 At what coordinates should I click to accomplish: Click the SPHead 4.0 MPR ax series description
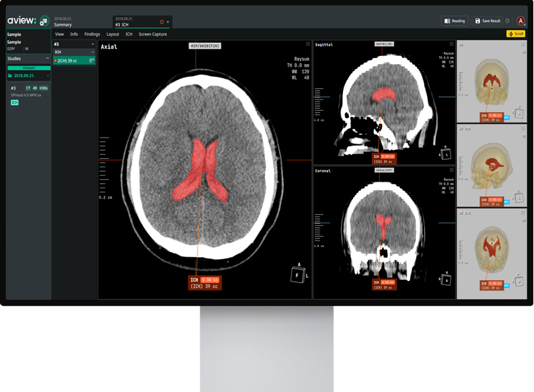26,95
